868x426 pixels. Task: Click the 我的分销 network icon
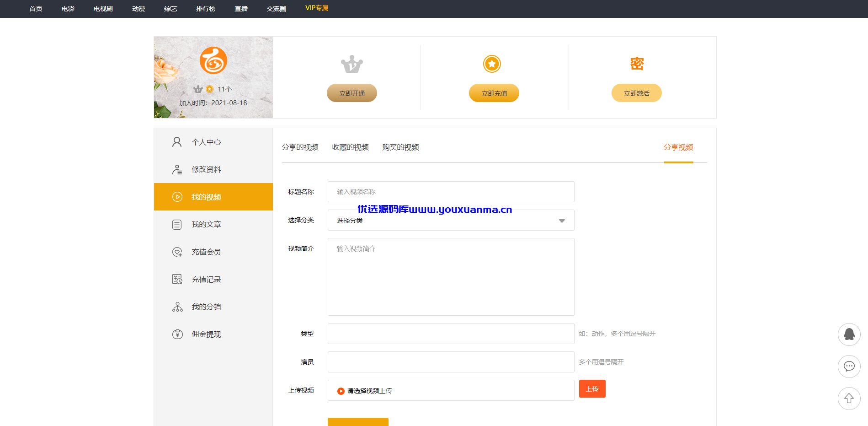point(177,307)
